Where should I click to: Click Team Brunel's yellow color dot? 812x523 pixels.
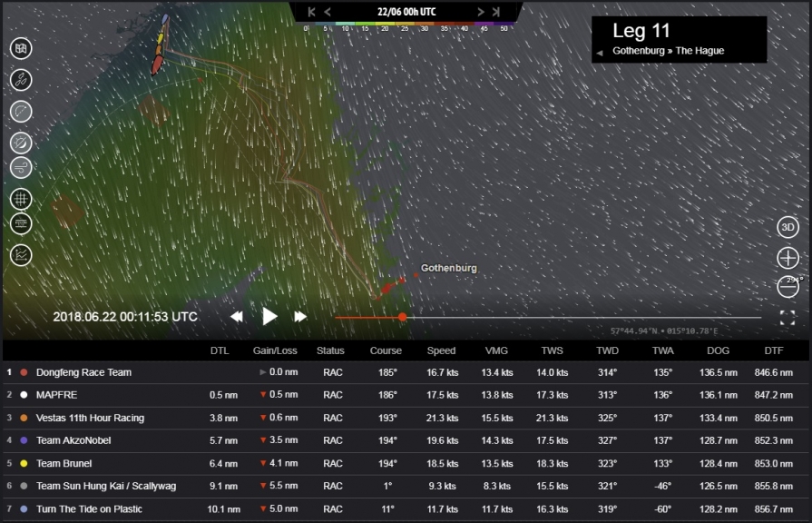24,463
